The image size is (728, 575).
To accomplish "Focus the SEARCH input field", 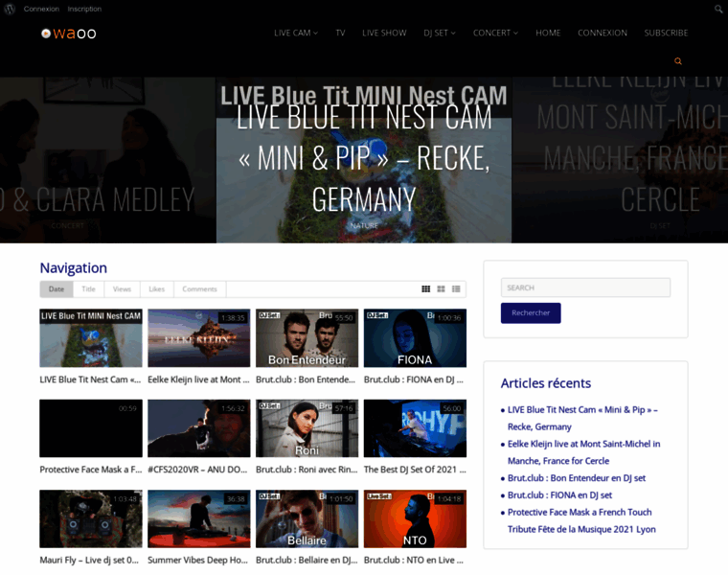I will (585, 287).
